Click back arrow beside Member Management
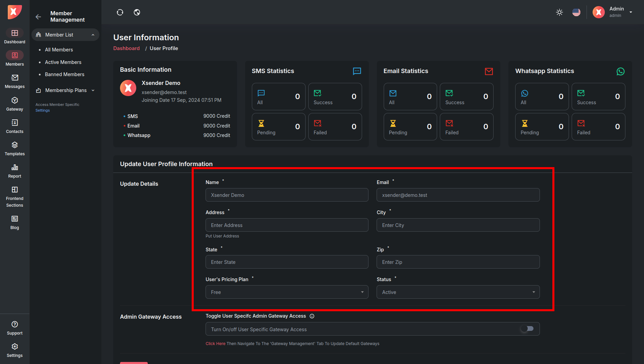The image size is (644, 364). pos(38,17)
